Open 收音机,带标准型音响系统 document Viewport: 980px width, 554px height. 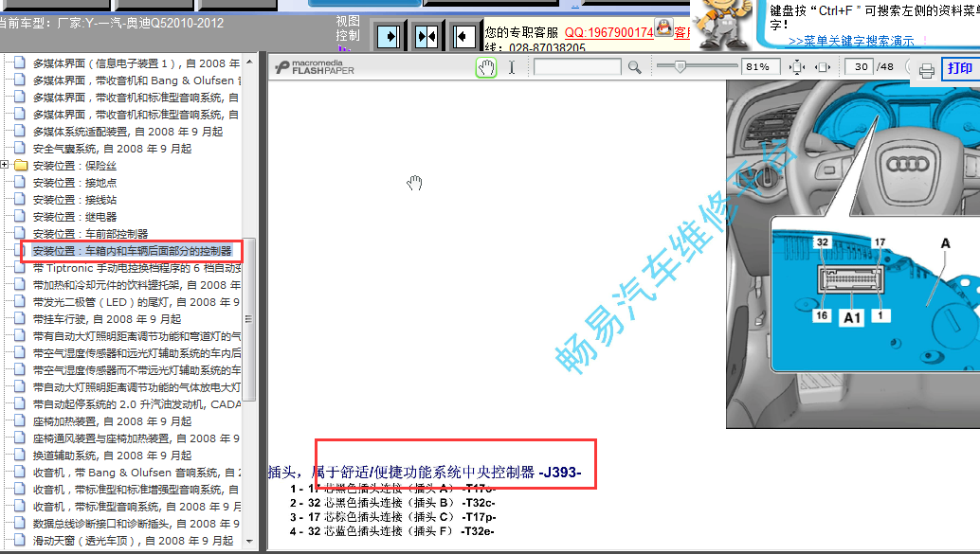pos(136,507)
